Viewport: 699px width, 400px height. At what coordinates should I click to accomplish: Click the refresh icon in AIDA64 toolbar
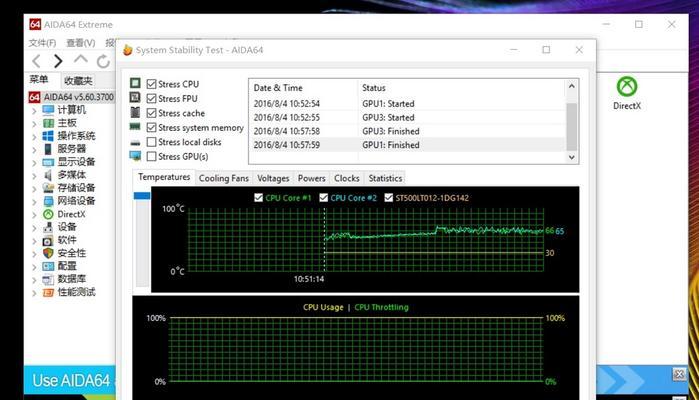pos(104,61)
